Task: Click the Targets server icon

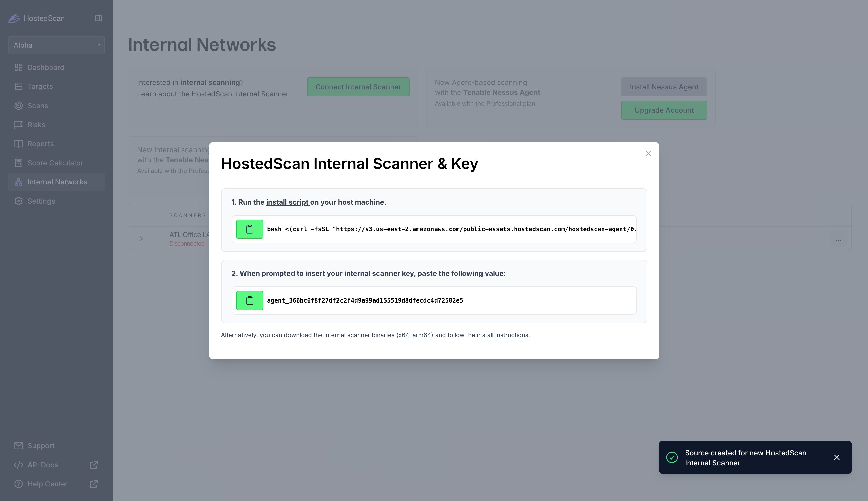Action: pos(19,86)
